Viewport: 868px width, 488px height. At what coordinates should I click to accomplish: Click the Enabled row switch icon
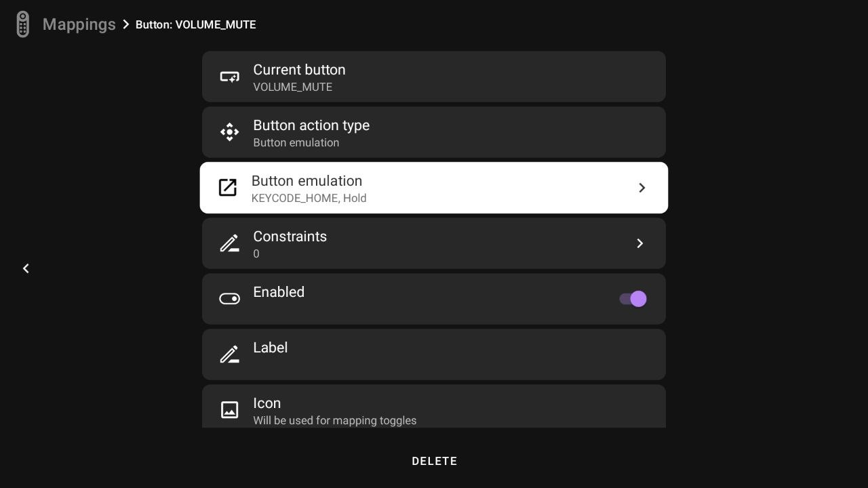pyautogui.click(x=229, y=299)
